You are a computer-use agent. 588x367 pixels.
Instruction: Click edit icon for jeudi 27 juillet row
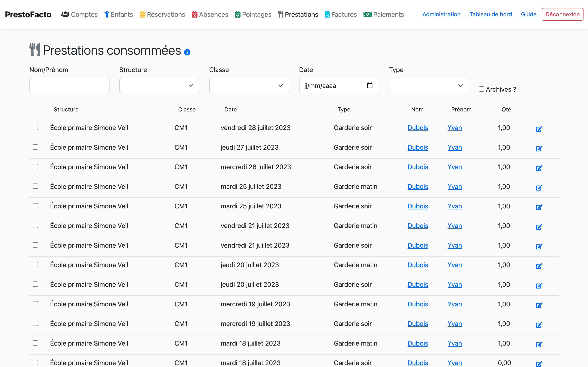point(539,148)
